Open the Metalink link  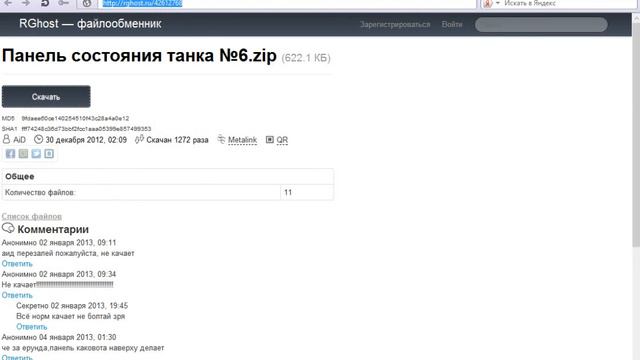(x=242, y=140)
